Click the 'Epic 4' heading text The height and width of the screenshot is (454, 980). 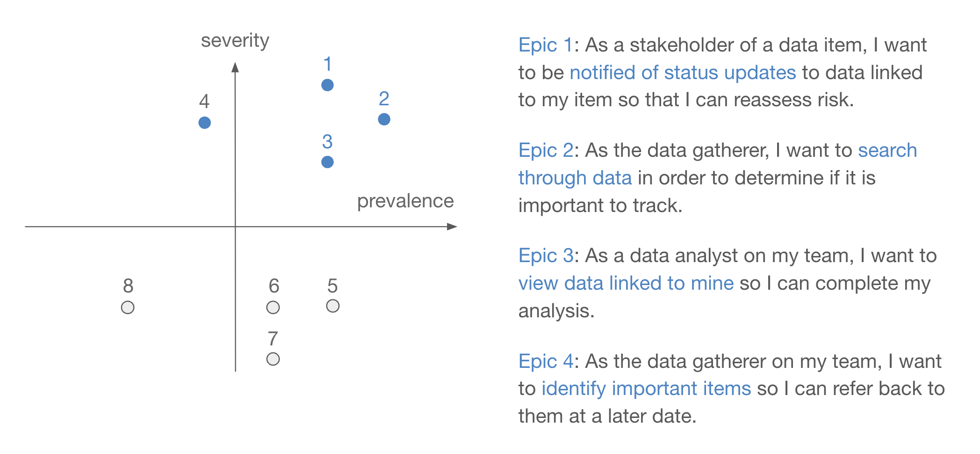pos(546,362)
